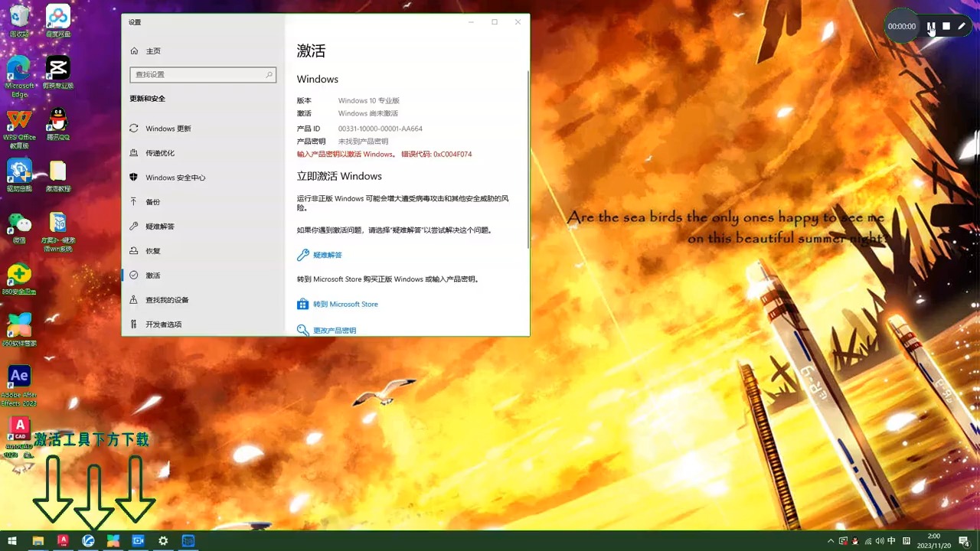Viewport: 980px width, 551px height.
Task: Switch to Windows 更新 in the sidebar
Action: tap(170, 128)
